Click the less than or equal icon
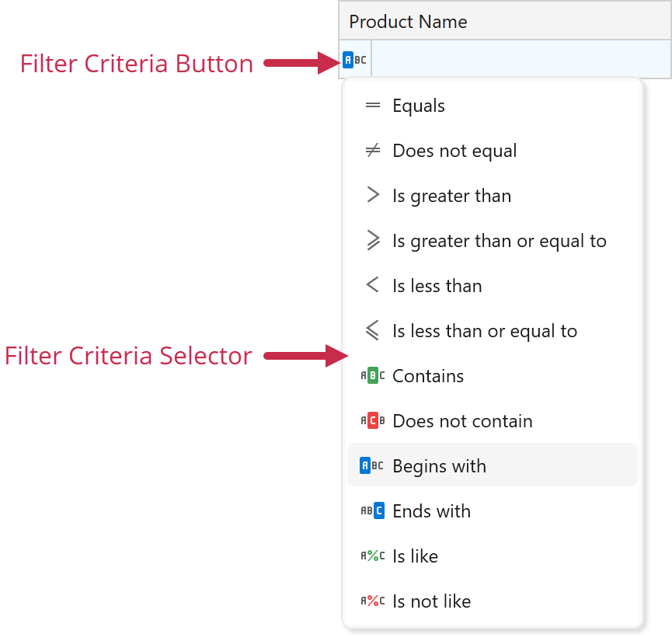The height and width of the screenshot is (641, 672). [373, 331]
